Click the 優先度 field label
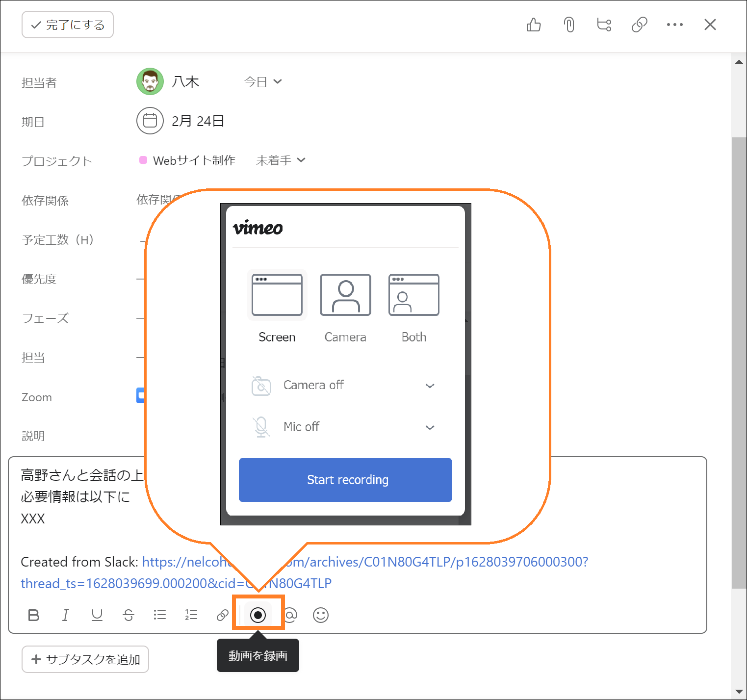 point(39,279)
